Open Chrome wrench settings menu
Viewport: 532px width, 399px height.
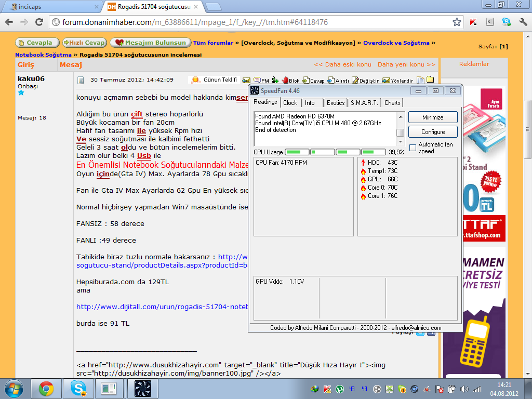click(523, 22)
